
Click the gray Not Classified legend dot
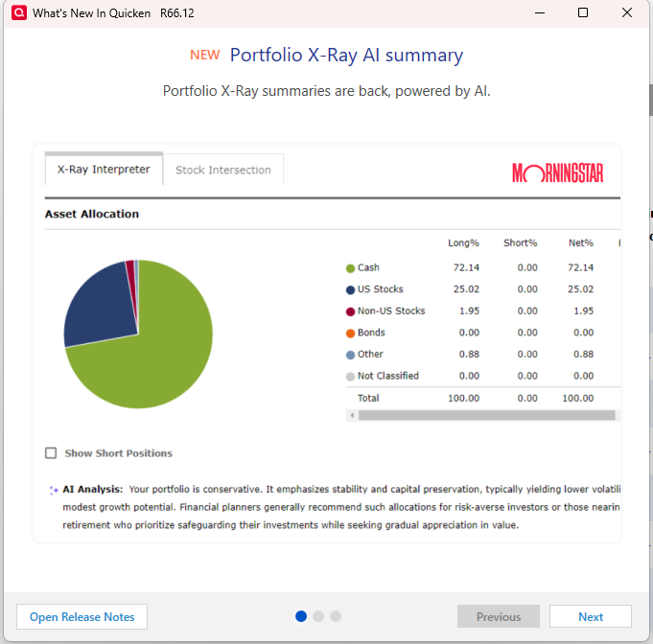pyautogui.click(x=350, y=377)
